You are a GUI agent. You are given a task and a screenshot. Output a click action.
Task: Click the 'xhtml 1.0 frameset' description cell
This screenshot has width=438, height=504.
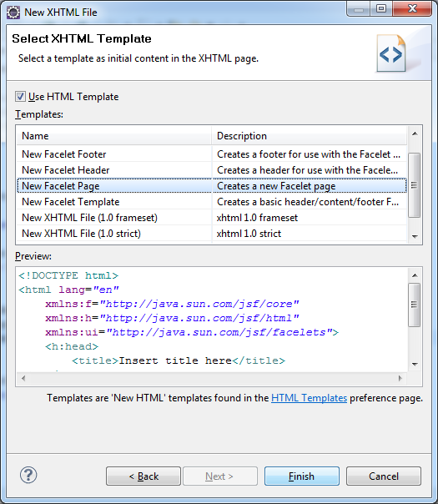pos(257,218)
